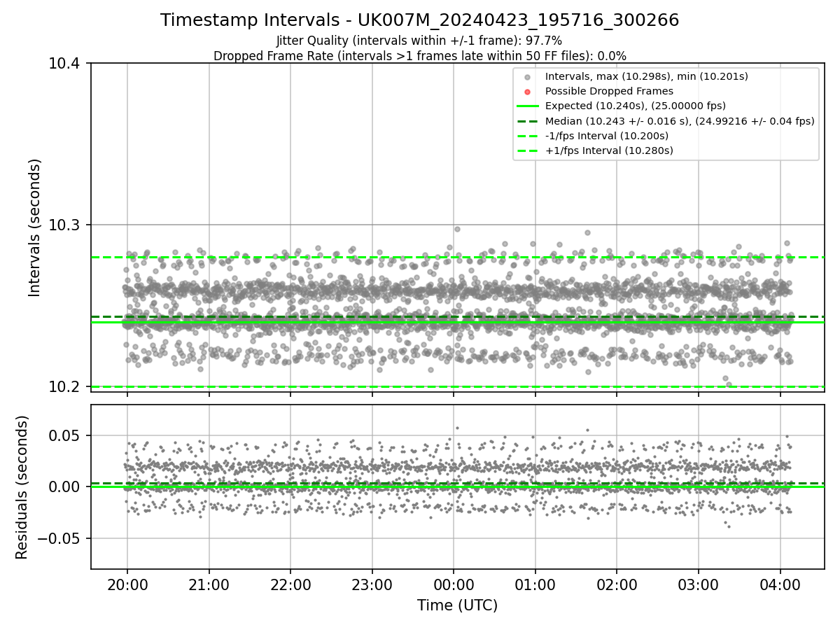
Task: Click the 'Intervals (seconds)' y-axis label
Action: (35, 227)
